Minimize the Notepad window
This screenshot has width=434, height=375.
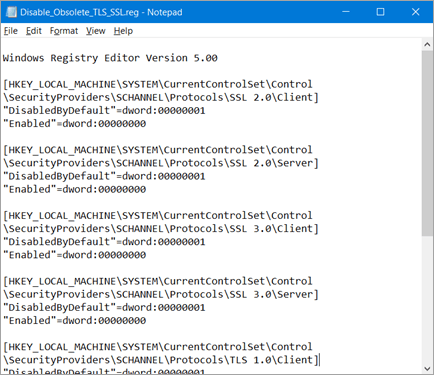click(x=346, y=12)
